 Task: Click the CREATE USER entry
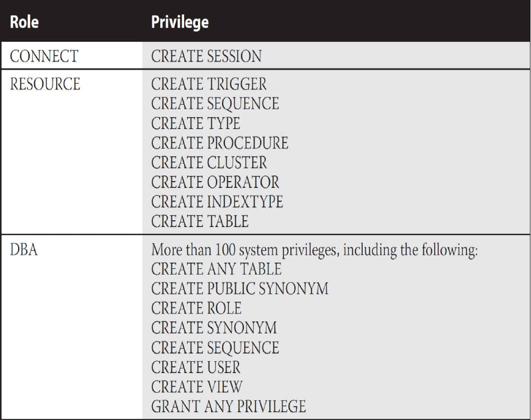(x=196, y=367)
